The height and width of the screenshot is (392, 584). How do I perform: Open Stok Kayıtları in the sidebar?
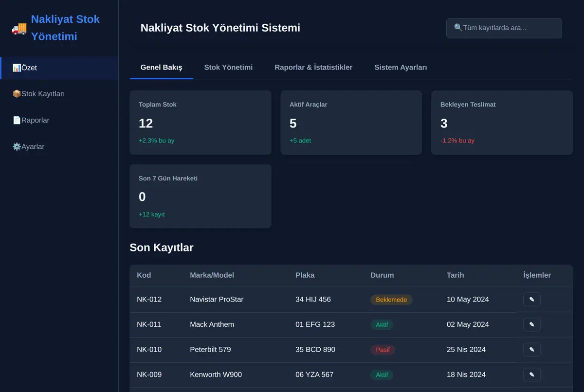(x=59, y=94)
